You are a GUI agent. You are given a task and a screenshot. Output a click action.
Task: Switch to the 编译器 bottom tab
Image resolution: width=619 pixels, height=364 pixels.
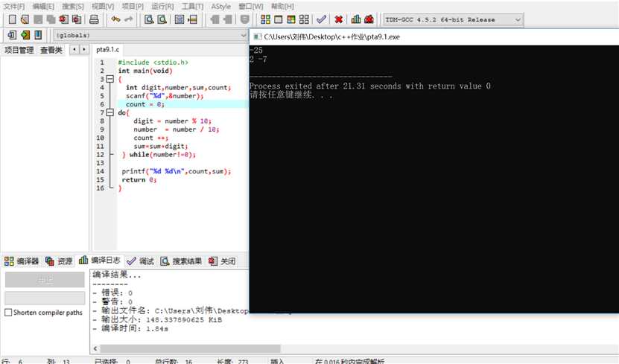click(x=22, y=261)
